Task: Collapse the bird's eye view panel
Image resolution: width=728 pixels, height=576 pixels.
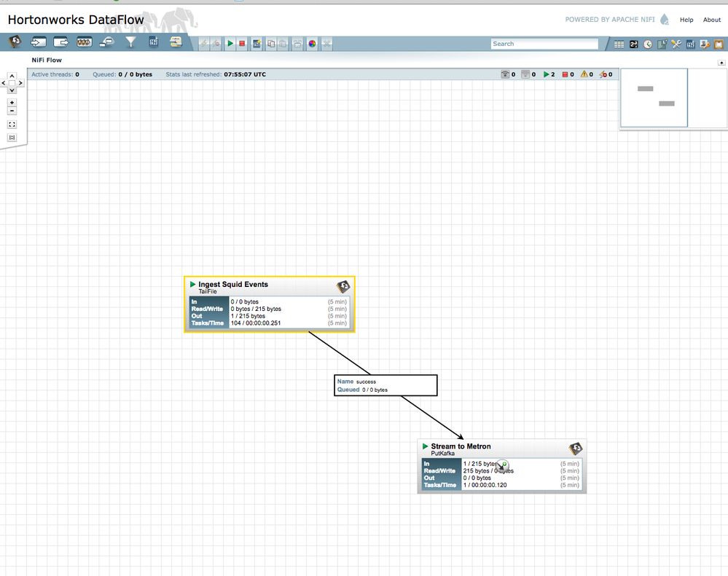Action: (720, 63)
